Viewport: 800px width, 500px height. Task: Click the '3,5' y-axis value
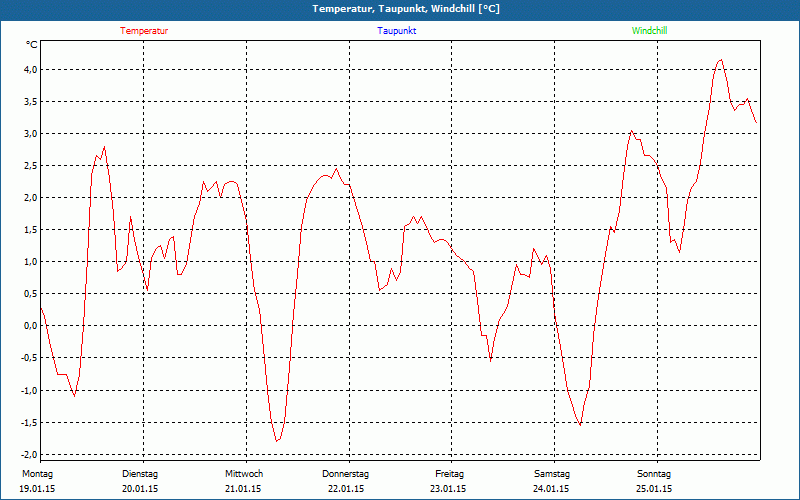pos(31,102)
